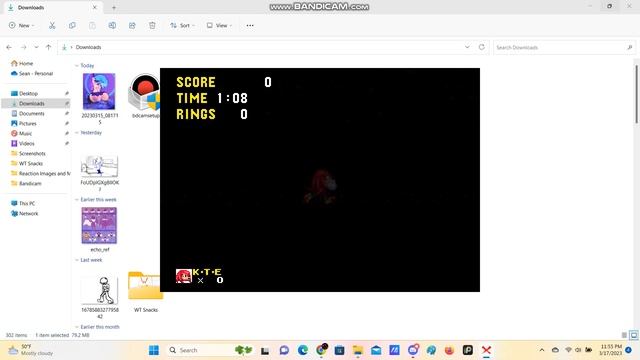This screenshot has height=360, width=640.
Task: Open the red X app on taskbar
Action: 486,350
